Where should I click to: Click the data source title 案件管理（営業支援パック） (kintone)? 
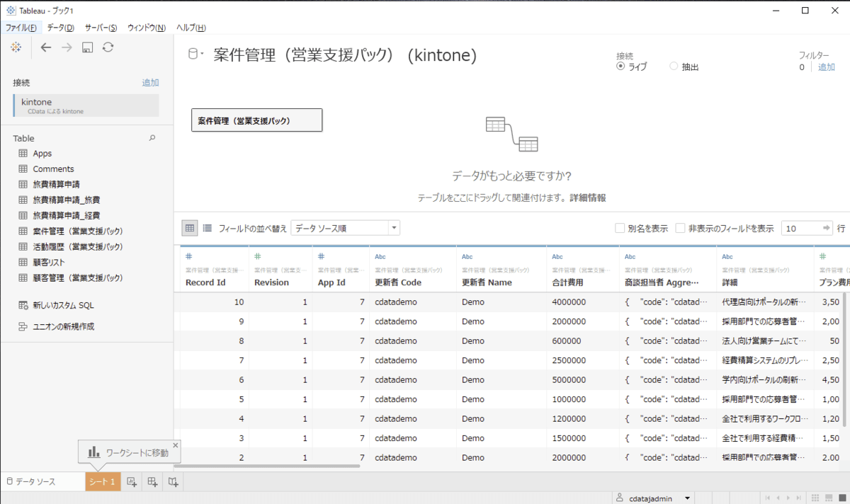[x=345, y=55]
